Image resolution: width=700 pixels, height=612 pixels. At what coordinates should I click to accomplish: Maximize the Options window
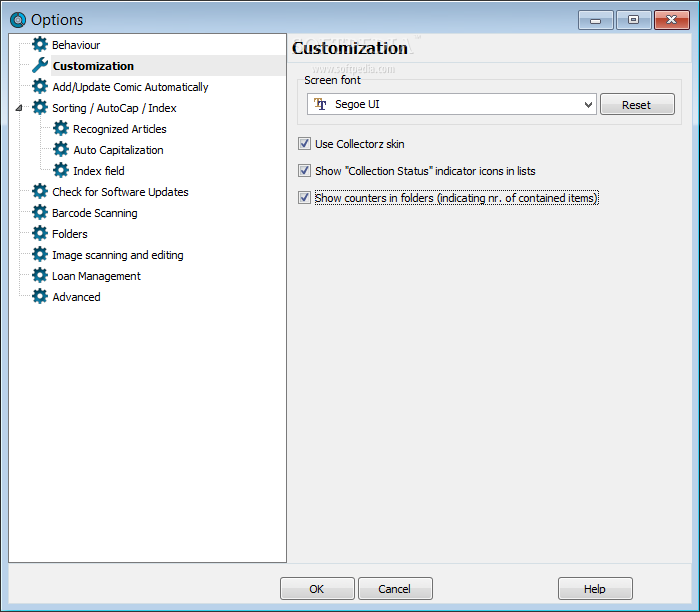coord(633,20)
